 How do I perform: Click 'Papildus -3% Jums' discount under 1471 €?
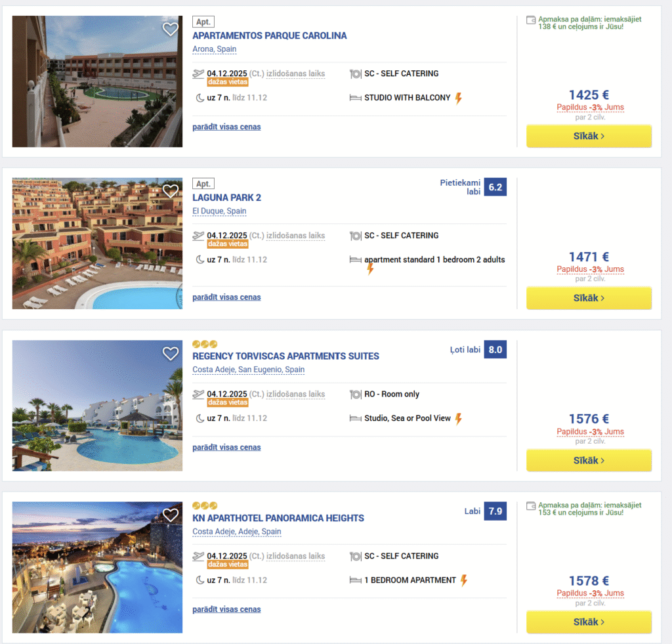(590, 269)
